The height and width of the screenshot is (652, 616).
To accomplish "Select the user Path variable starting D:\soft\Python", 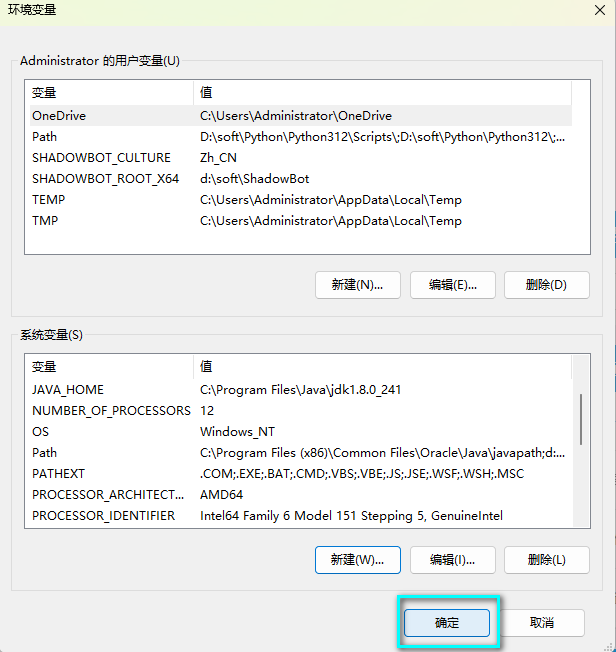I will tap(301, 136).
